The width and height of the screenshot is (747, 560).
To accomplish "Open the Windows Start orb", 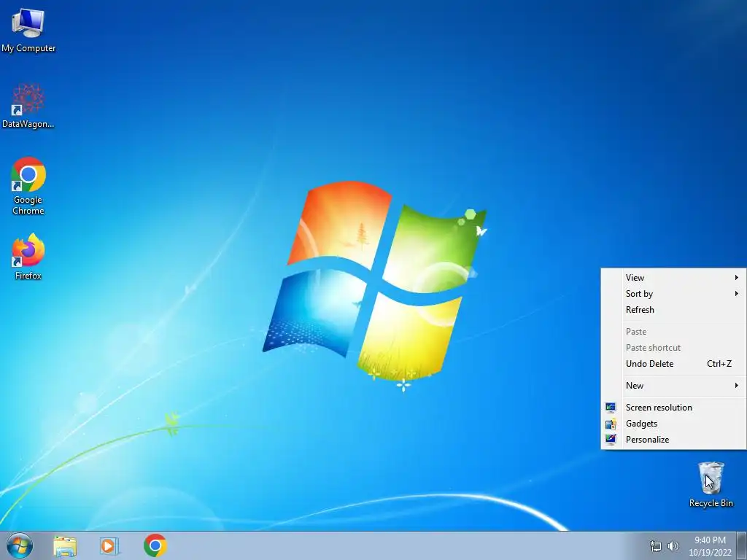I will coord(20,545).
